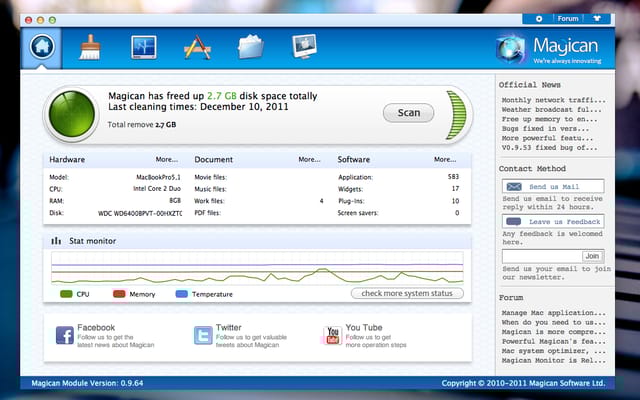Click the Temperature blue legend swatch
Image resolution: width=640 pixels, height=400 pixels.
tap(181, 294)
